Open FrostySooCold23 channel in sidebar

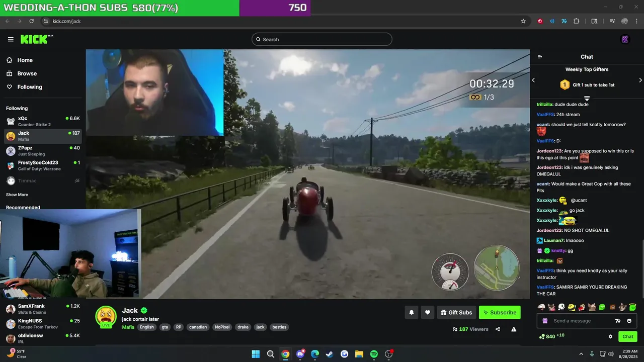pos(43,165)
